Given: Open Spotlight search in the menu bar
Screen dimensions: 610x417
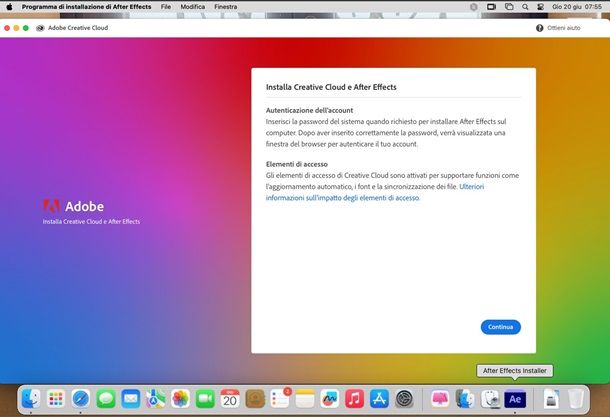Looking at the screenshot, I should click(x=525, y=7).
